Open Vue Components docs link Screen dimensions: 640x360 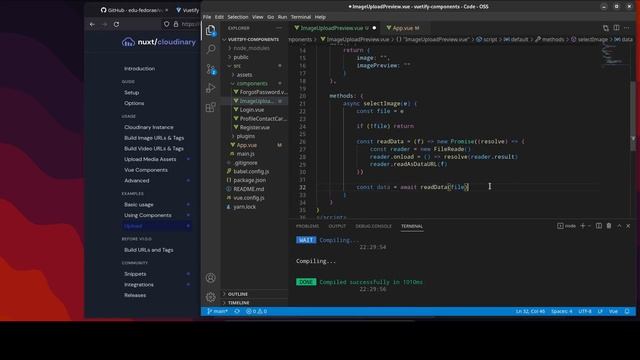click(x=146, y=170)
